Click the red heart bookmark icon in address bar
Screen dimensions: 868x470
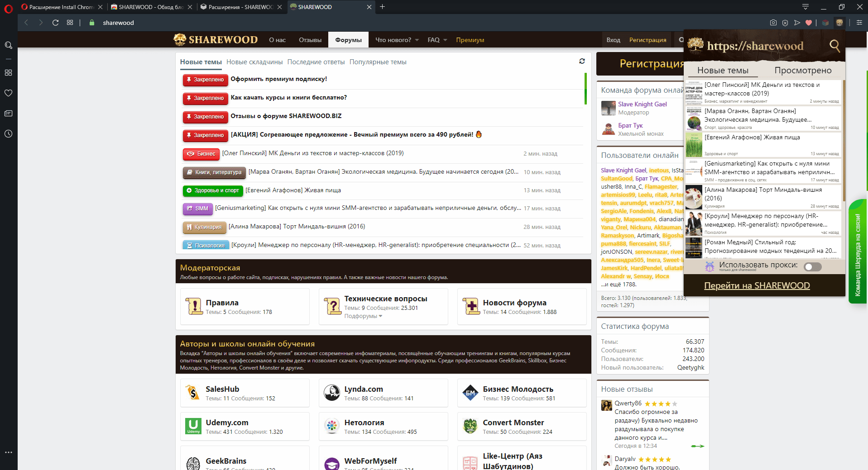[x=809, y=23]
